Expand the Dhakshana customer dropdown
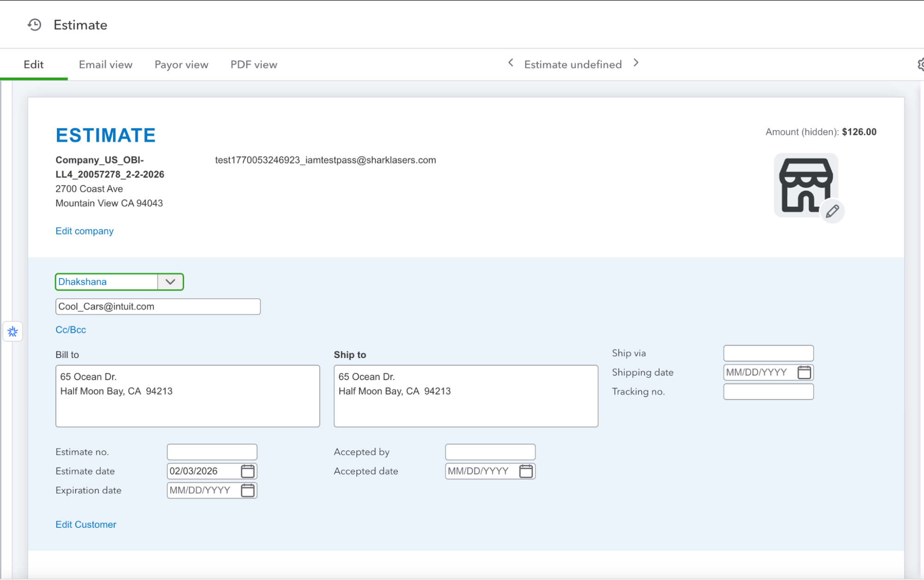Image resolution: width=924 pixels, height=580 pixels. [170, 282]
